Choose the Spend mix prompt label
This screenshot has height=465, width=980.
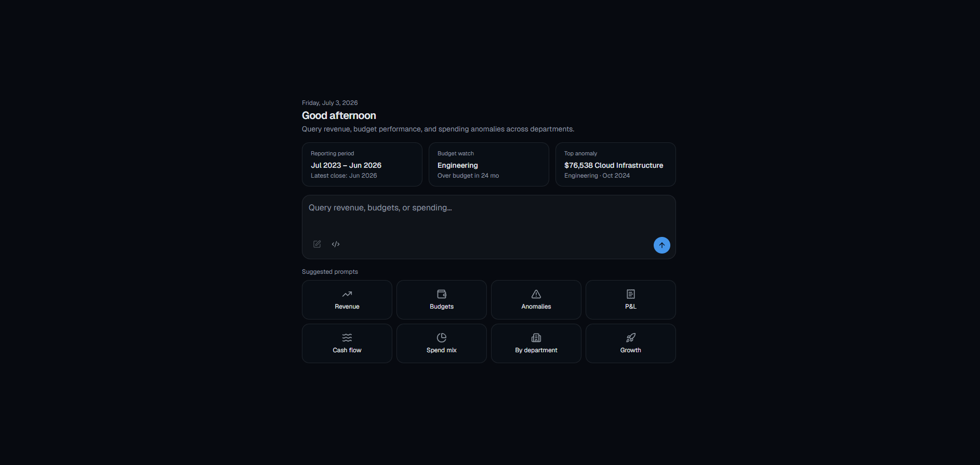tap(442, 350)
